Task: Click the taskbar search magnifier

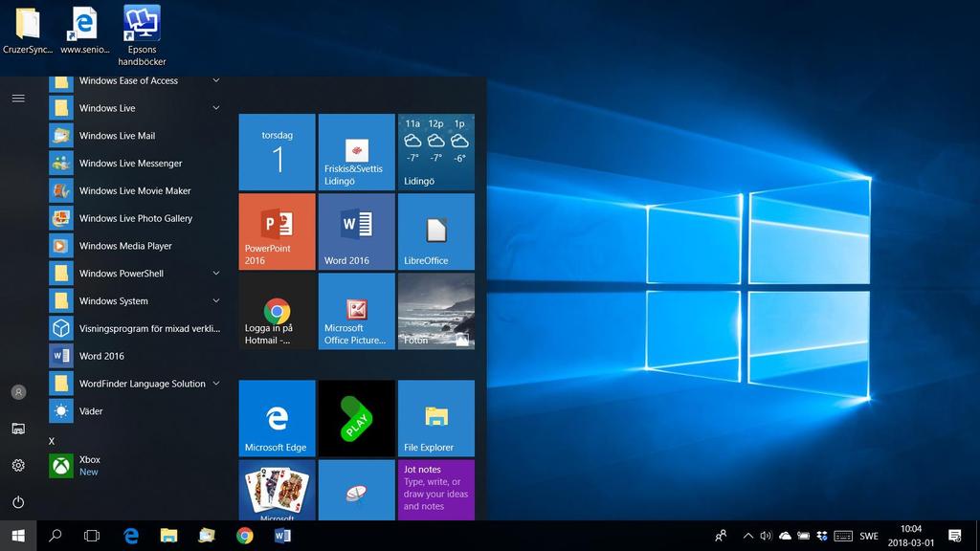Action: point(55,536)
